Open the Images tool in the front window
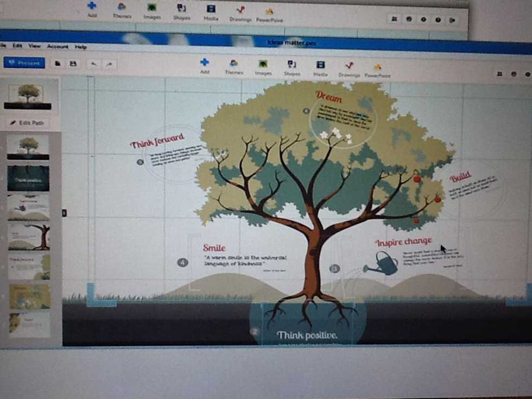Viewport: 532px width, 399px height. pyautogui.click(x=263, y=67)
